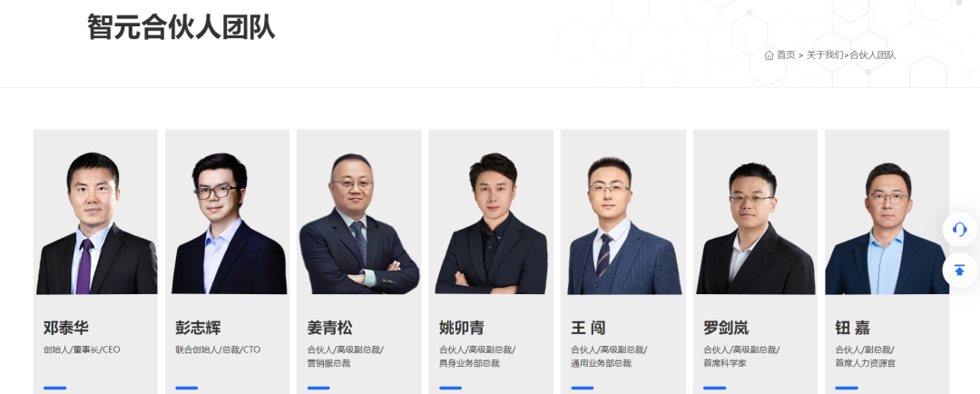Viewport: 980px width, 394px height.
Task: Click the name 姜青松
Action: tap(330, 328)
